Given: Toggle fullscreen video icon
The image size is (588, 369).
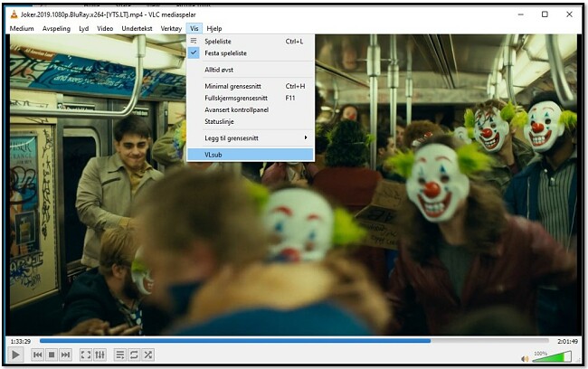Looking at the screenshot, I should (x=86, y=355).
